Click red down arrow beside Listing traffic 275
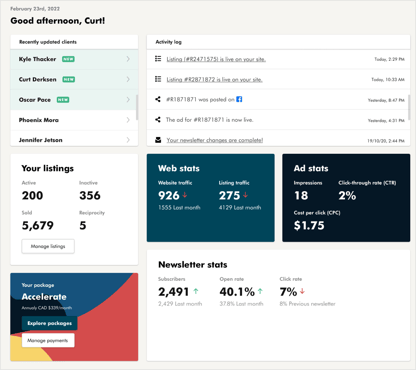Image resolution: width=416 pixels, height=370 pixels. click(245, 195)
